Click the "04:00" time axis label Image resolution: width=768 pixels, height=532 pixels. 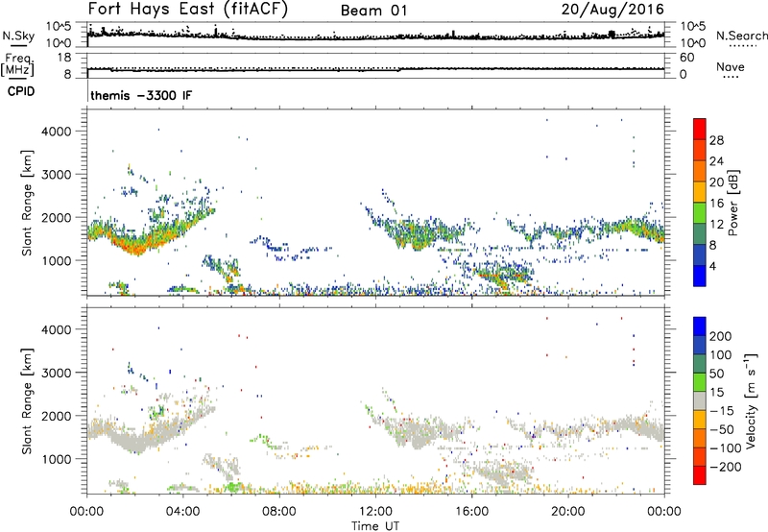183,512
